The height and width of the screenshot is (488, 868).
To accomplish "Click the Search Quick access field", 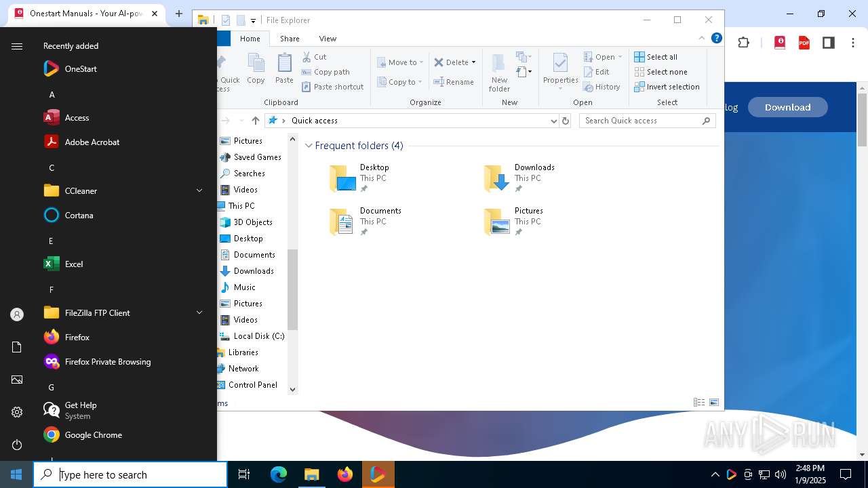I will click(x=648, y=121).
